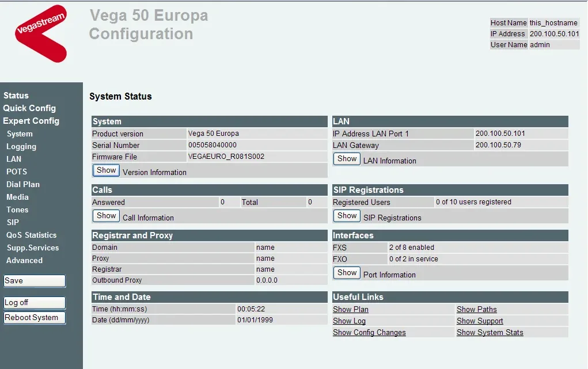This screenshot has height=369, width=588.
Task: Open the Show Config Changes link
Action: 369,333
